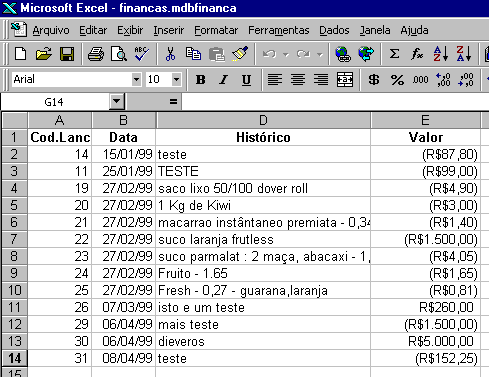Open the Ferramentas menu
Screen dimensions: 489x377
click(x=279, y=30)
